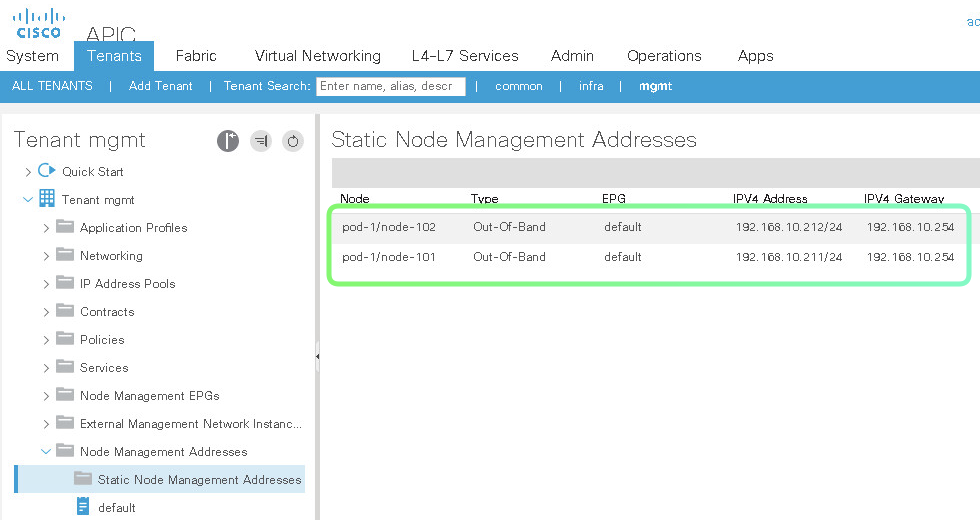
Task: Click the Static Node Management Addresses folder icon
Action: (x=83, y=479)
